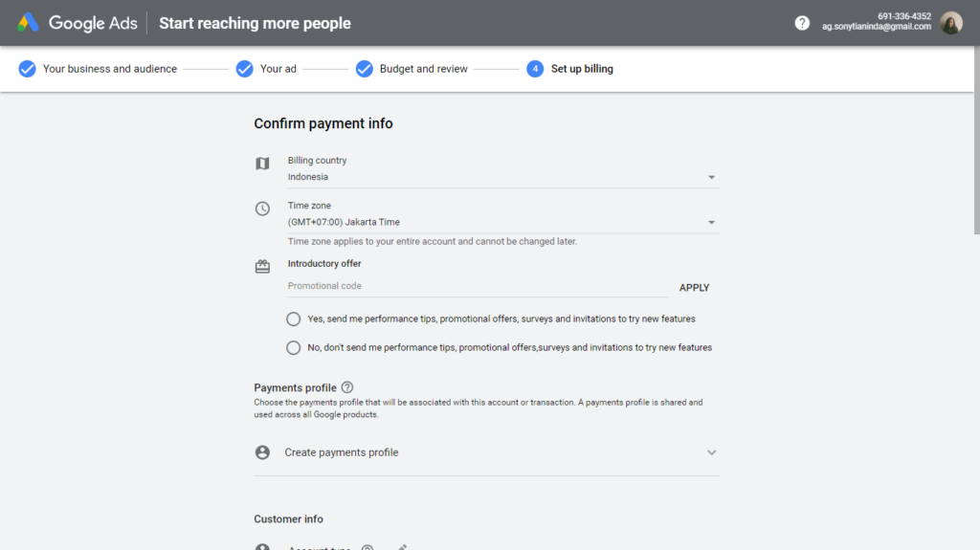Image resolution: width=980 pixels, height=550 pixels.
Task: Click the Google Ads logo
Action: point(28,23)
